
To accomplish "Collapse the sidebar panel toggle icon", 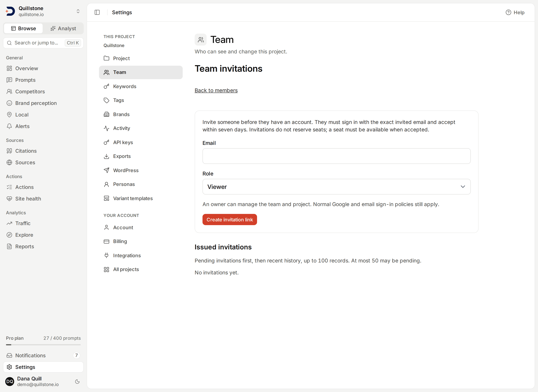I will [97, 12].
